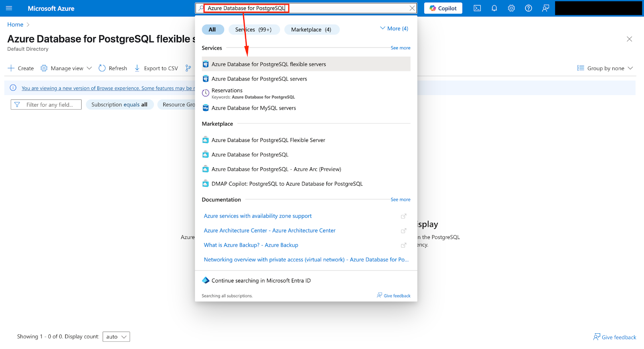
Task: Open Azure Database for MySQL servers
Action: (306, 108)
